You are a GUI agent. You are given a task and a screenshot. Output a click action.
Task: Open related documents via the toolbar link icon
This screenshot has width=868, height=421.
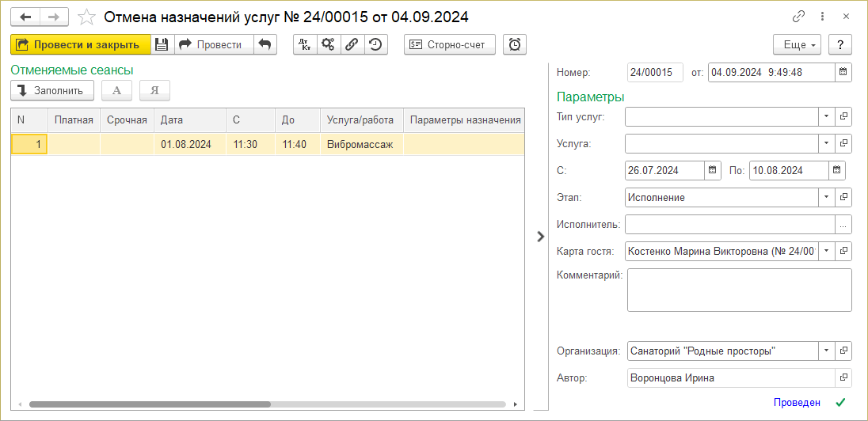tap(352, 45)
